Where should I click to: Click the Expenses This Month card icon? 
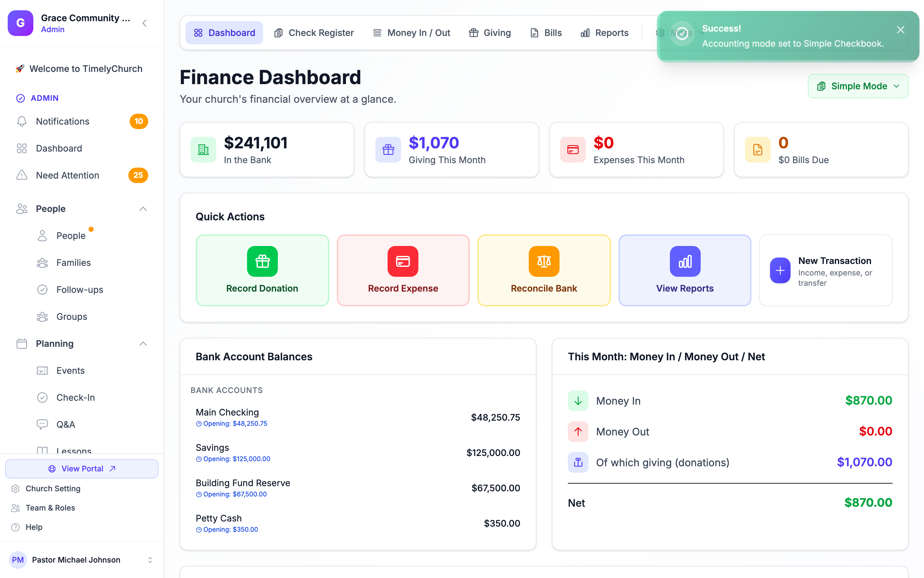pyautogui.click(x=573, y=150)
